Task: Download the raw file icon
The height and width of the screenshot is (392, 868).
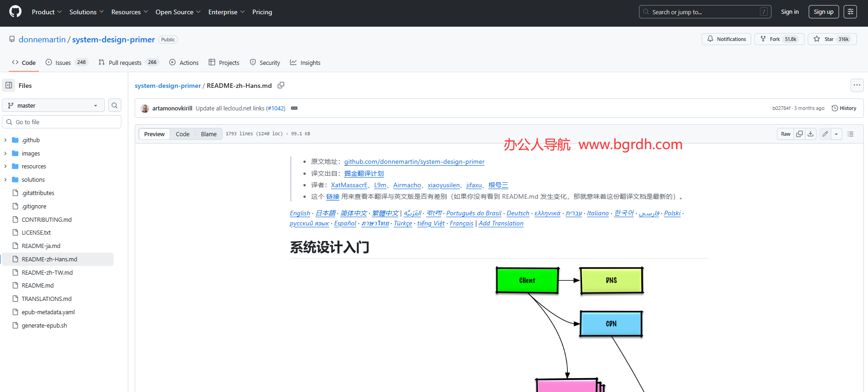Action: (811, 134)
